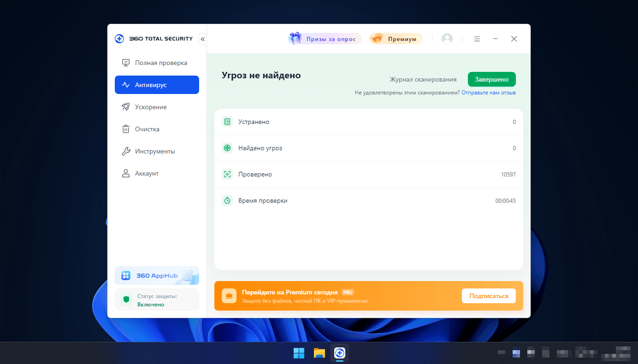Minimize the 360 Total Security window
The height and width of the screenshot is (364, 638).
[496, 39]
